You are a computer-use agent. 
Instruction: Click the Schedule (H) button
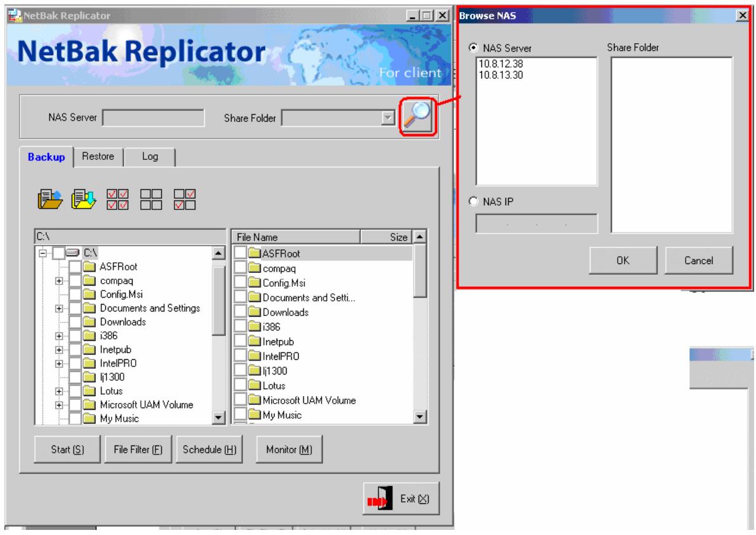[x=209, y=449]
